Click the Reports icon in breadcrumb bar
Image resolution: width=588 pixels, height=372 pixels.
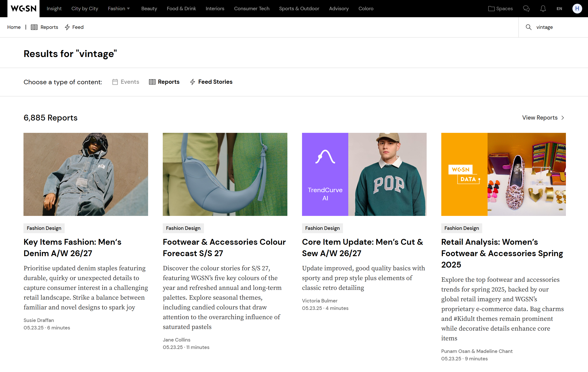coord(34,27)
